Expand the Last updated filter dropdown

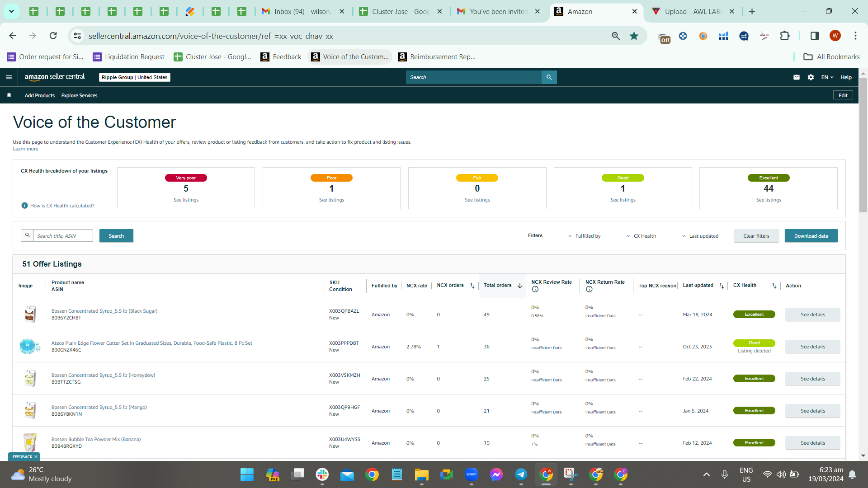700,236
